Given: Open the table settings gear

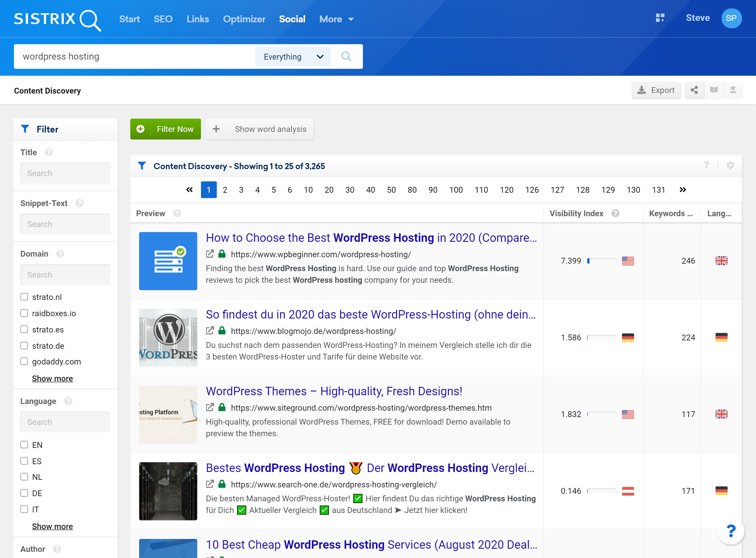Looking at the screenshot, I should tap(730, 165).
